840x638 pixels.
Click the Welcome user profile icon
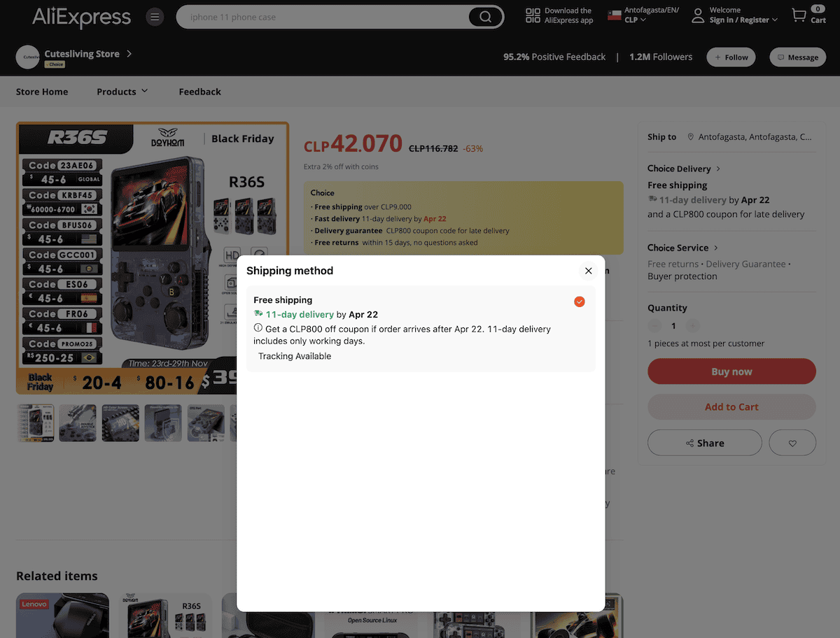[697, 15]
